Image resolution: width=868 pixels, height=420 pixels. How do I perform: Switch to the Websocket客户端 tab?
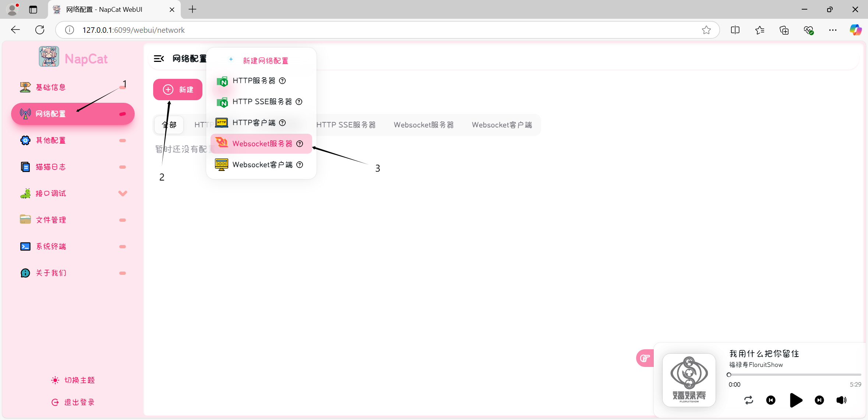pos(502,125)
